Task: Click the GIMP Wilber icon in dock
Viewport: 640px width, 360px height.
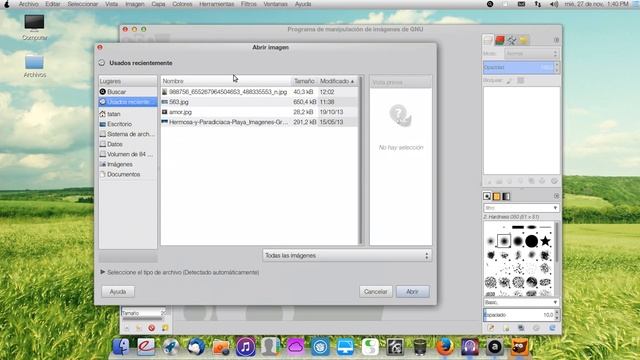Action: (x=519, y=347)
